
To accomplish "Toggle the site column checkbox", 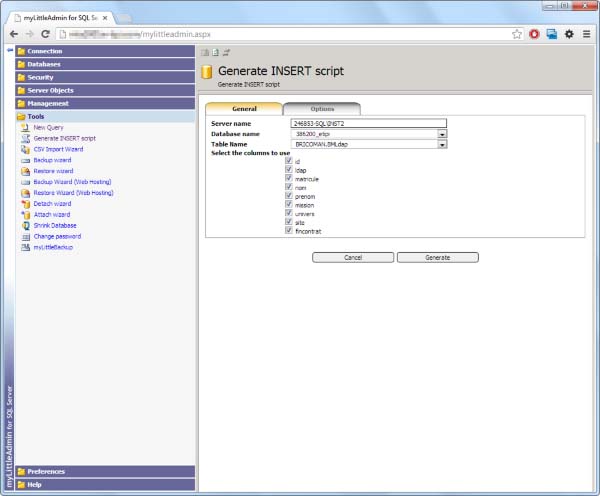I will 289,222.
